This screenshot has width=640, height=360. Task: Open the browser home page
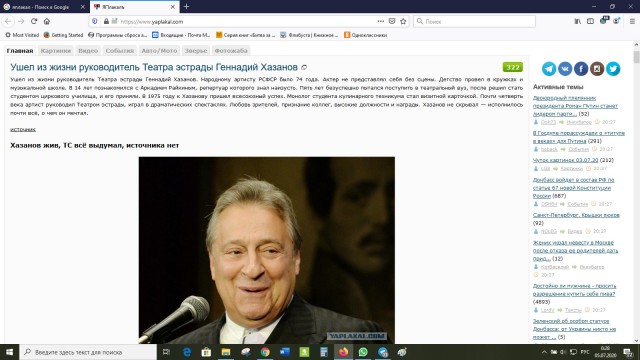[47, 21]
